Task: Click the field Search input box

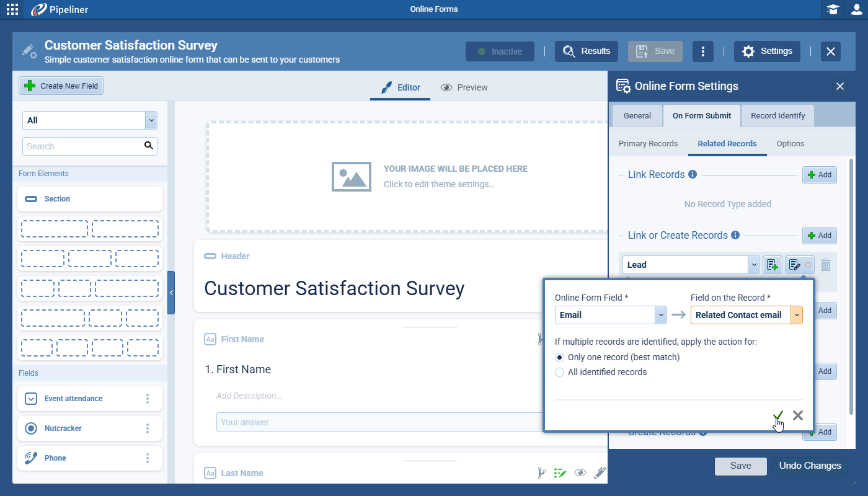Action: [x=83, y=146]
